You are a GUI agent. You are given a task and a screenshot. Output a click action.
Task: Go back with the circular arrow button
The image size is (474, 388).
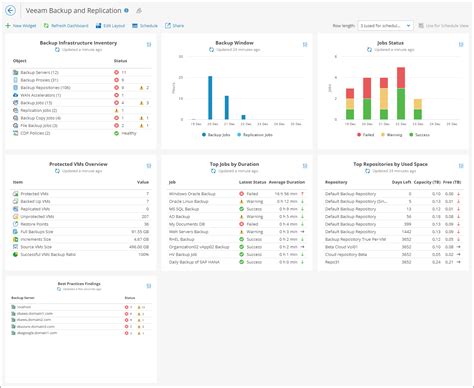point(11,11)
